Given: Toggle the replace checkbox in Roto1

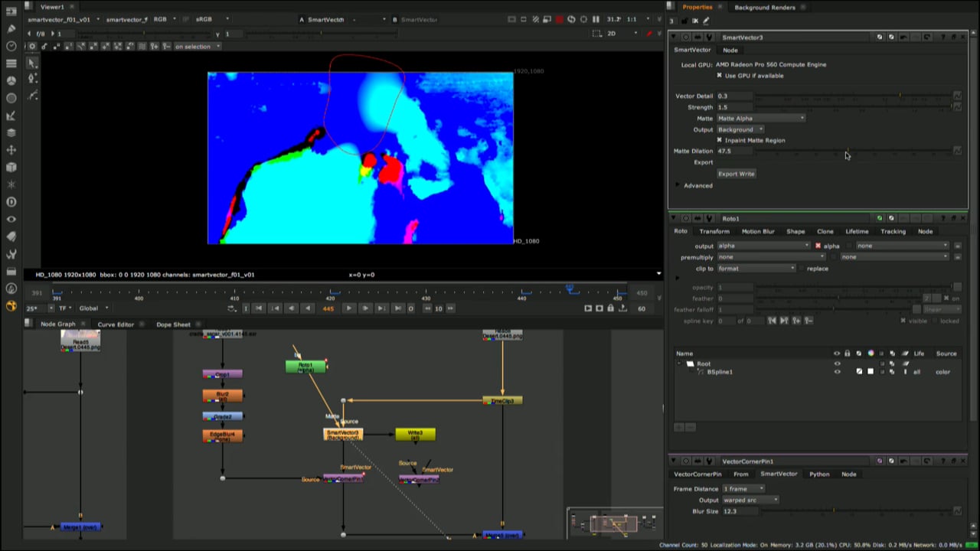Looking at the screenshot, I should click(x=801, y=269).
